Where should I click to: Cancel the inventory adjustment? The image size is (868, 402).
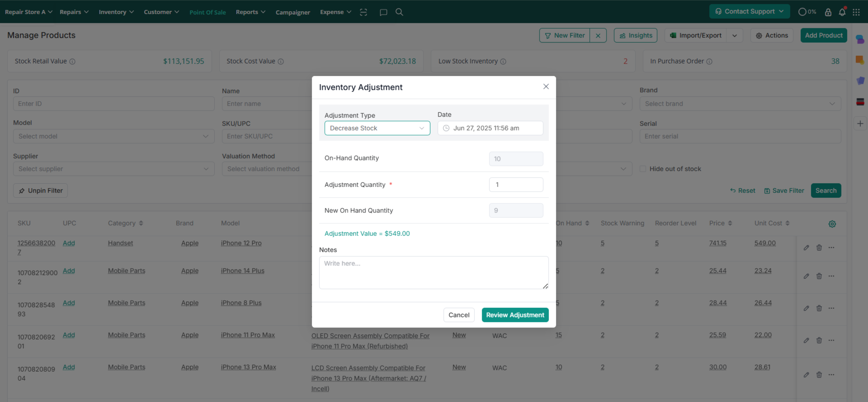(x=459, y=315)
